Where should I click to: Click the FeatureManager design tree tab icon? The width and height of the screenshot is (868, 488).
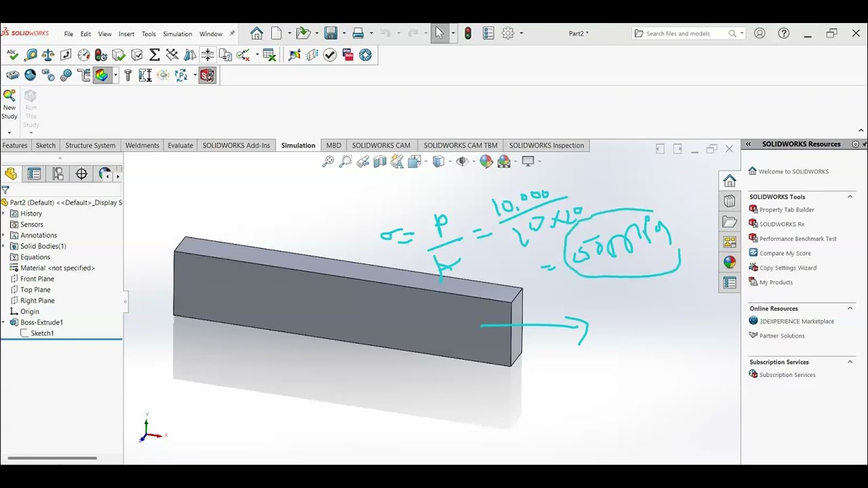11,174
